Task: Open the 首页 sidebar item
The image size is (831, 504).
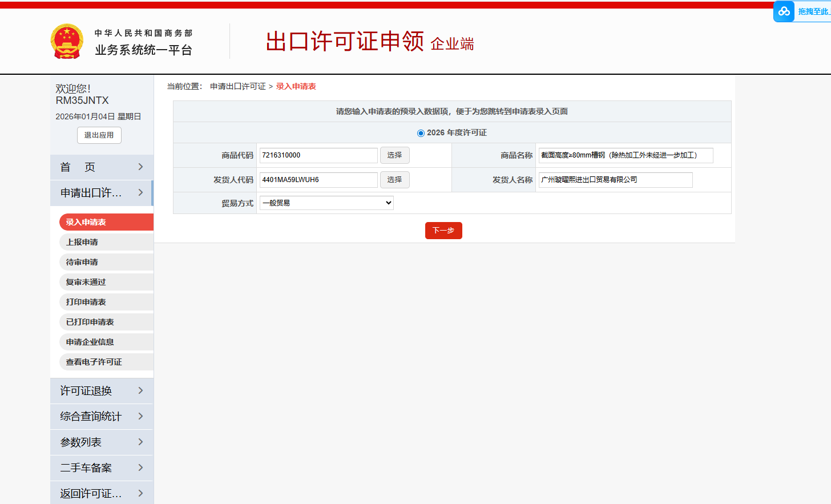Action: tap(102, 167)
